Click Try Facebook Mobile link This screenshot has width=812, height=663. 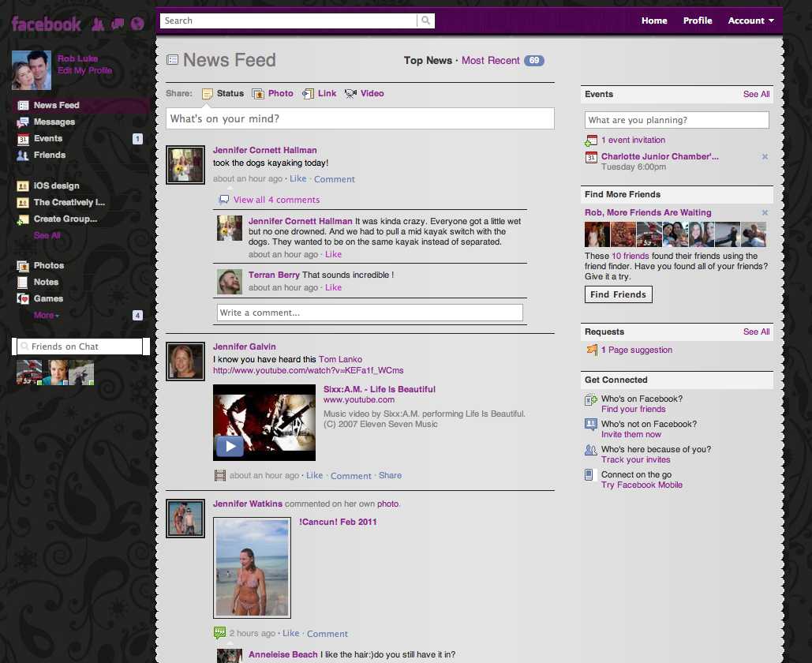point(642,485)
